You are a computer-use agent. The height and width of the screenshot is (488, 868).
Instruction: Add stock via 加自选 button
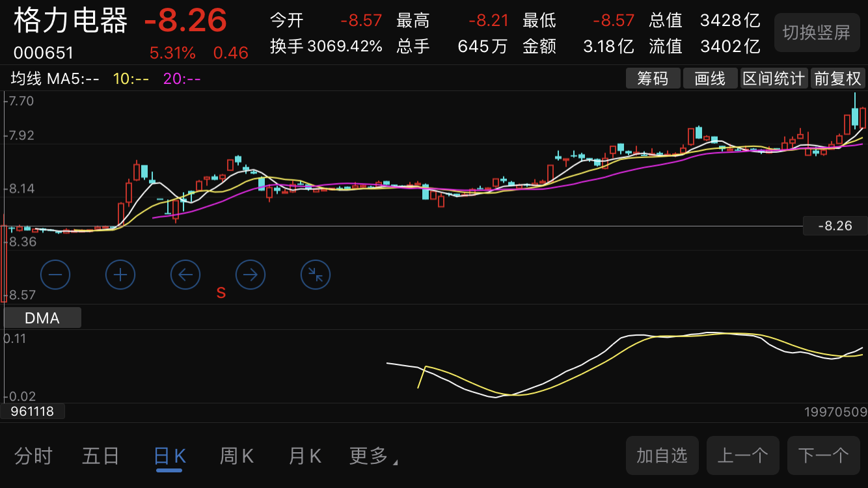click(662, 455)
